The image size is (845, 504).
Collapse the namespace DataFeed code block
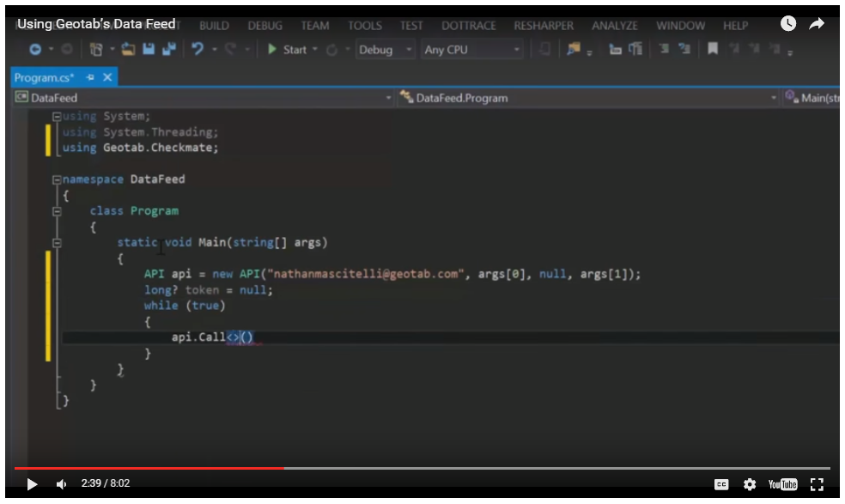(57, 180)
